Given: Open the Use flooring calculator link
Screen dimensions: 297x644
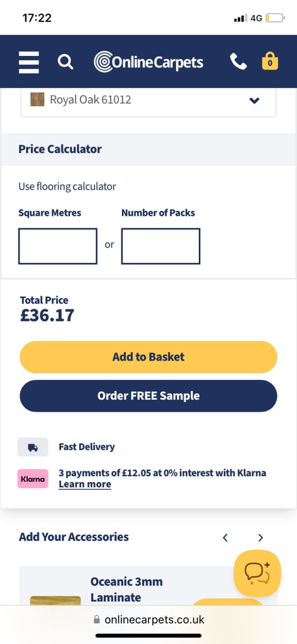Looking at the screenshot, I should click(x=67, y=186).
